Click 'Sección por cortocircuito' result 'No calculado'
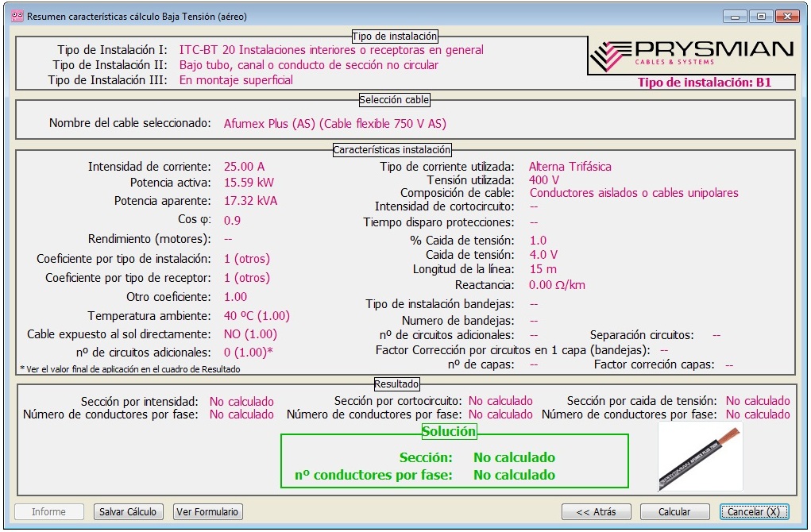 (500, 401)
